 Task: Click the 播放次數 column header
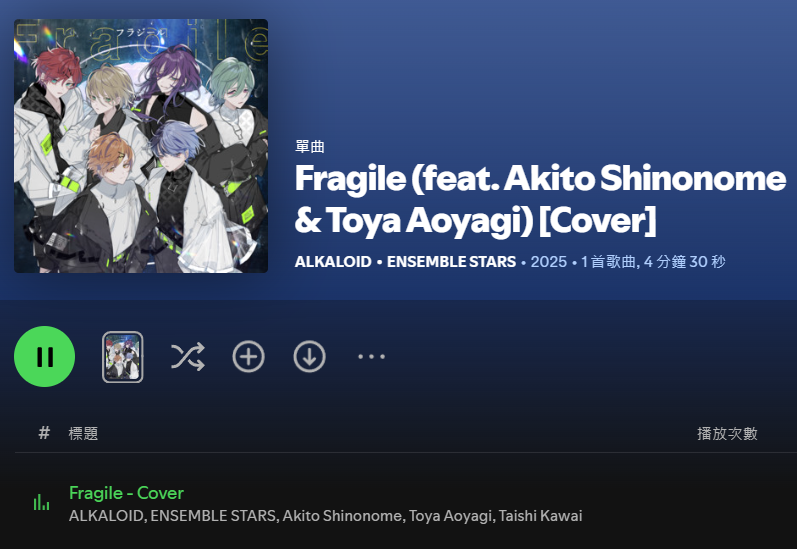727,434
